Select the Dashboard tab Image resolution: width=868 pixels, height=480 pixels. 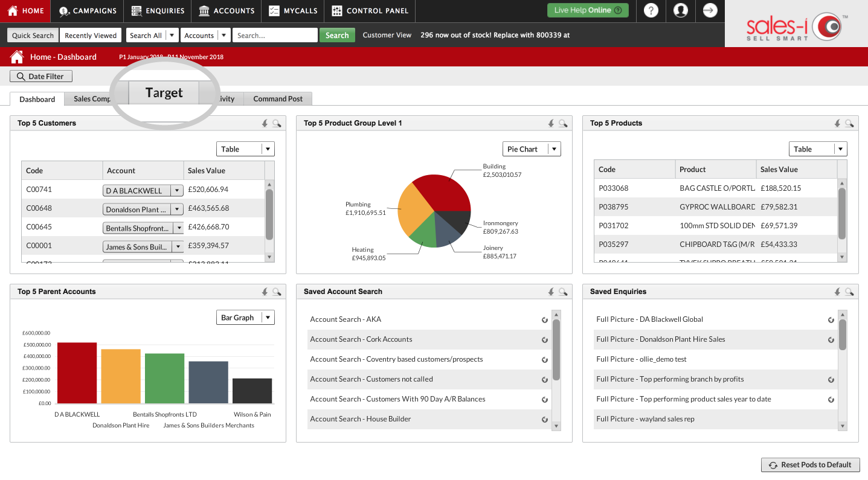(37, 99)
